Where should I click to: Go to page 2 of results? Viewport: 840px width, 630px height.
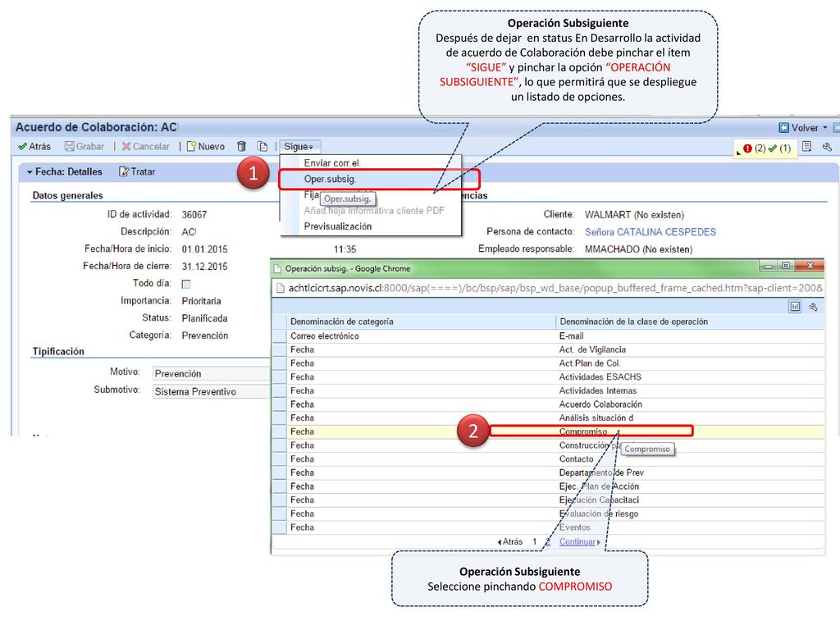547,541
